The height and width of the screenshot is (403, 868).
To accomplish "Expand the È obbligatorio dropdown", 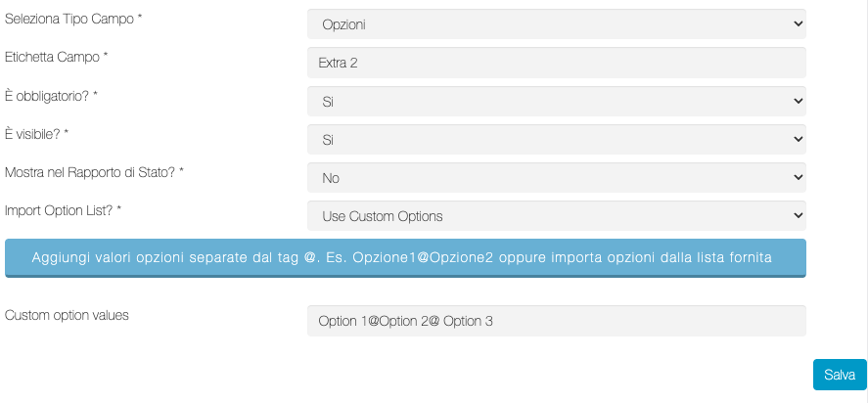I will tap(556, 101).
